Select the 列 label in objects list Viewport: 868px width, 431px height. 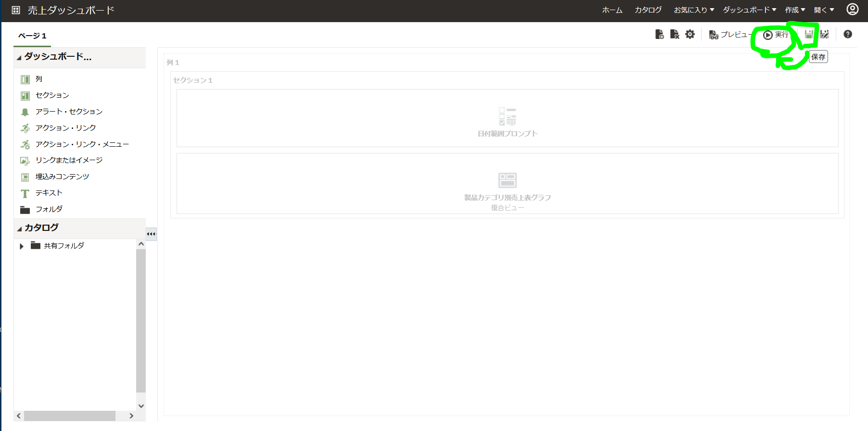[38, 79]
